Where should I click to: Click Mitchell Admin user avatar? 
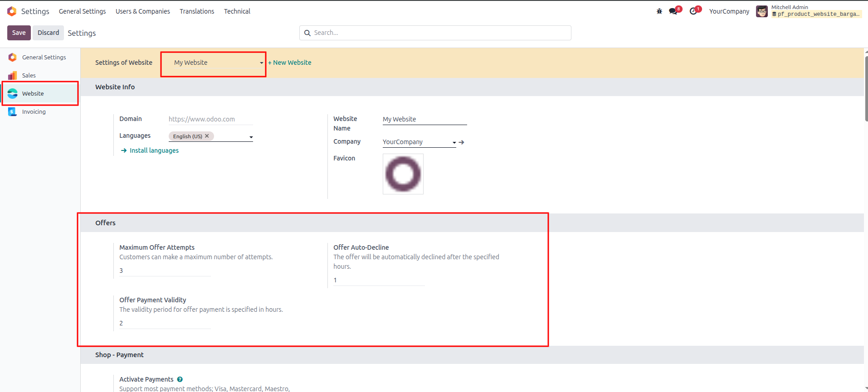click(x=762, y=11)
